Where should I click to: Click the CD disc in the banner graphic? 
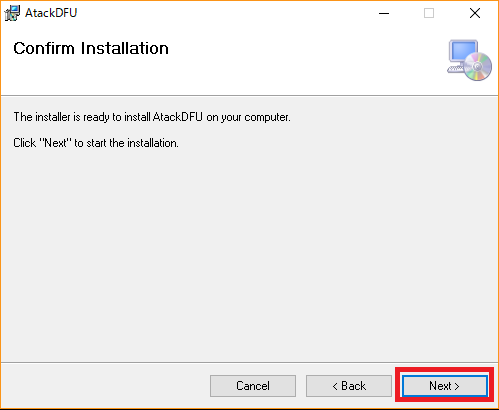(478, 67)
